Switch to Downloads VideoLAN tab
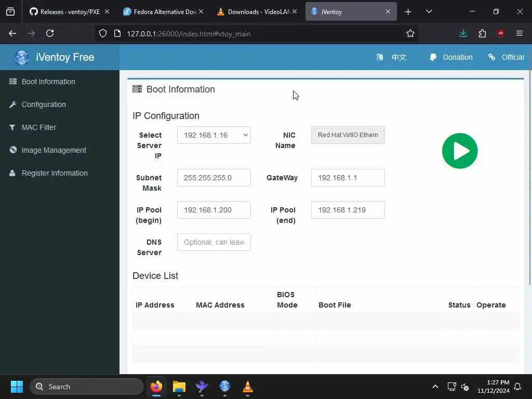Image resolution: width=532 pixels, height=399 pixels. [x=257, y=11]
